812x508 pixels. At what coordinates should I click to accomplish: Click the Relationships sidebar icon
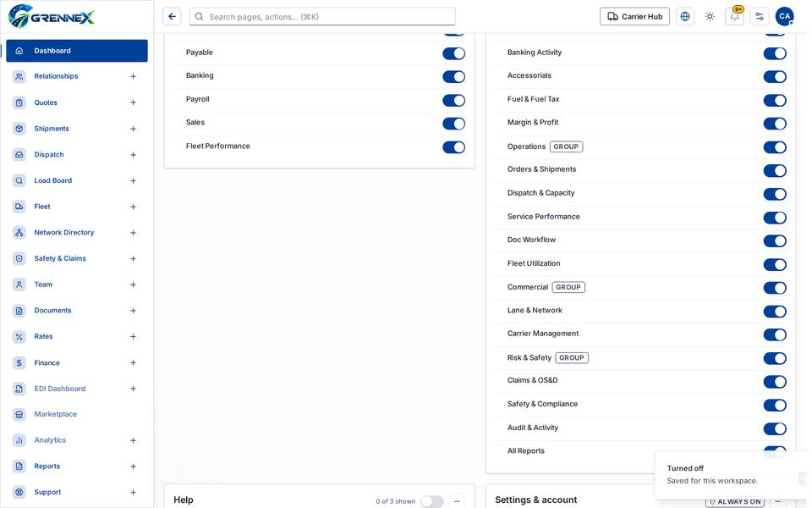(19, 76)
